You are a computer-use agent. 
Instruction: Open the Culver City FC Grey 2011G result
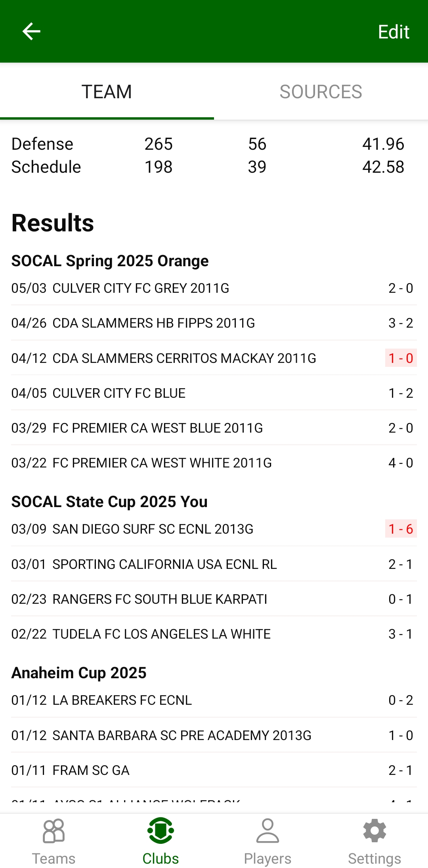click(141, 288)
